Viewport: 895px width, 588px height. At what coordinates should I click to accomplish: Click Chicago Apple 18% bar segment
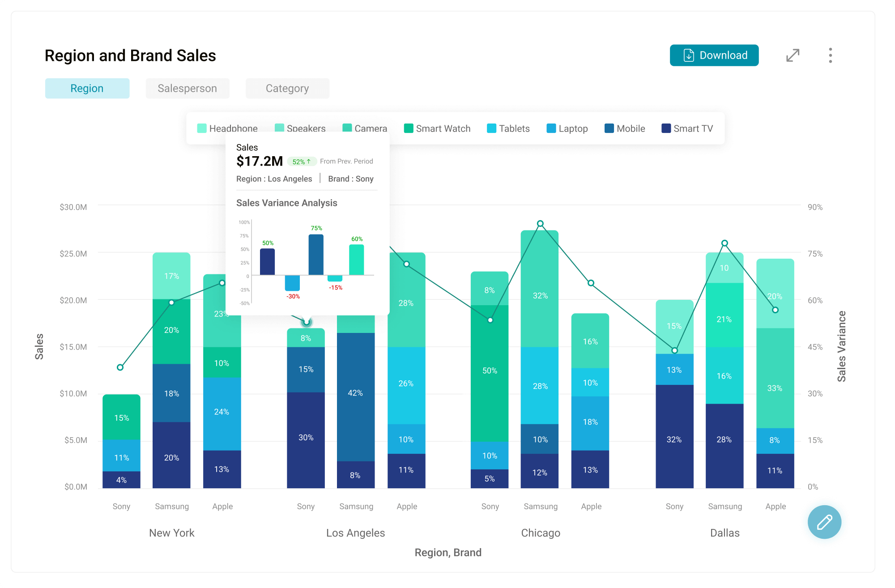(590, 423)
